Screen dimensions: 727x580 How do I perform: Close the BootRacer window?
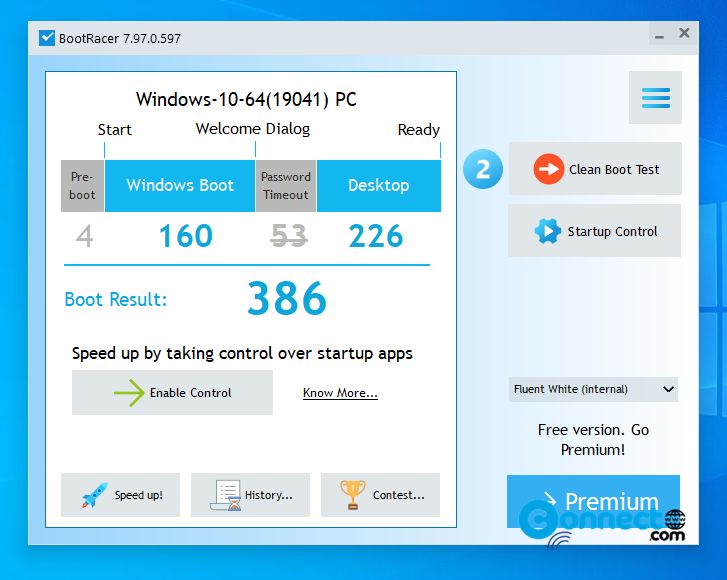684,33
